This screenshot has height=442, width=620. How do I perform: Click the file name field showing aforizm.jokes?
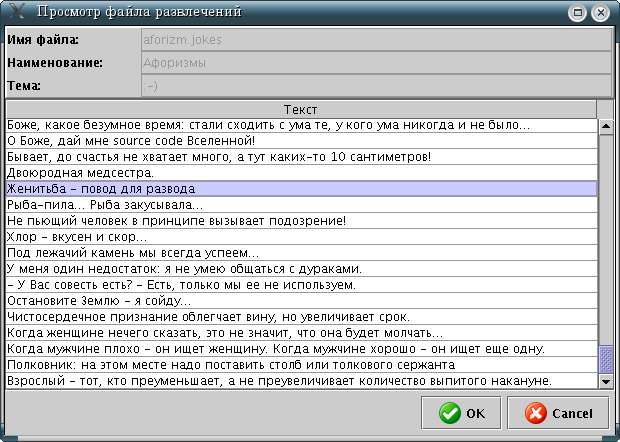pos(375,40)
